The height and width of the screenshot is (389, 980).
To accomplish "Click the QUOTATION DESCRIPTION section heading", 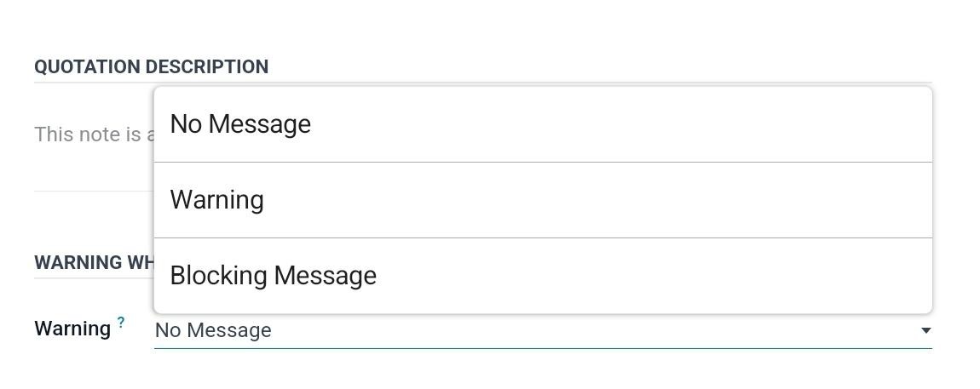I will pos(151,66).
